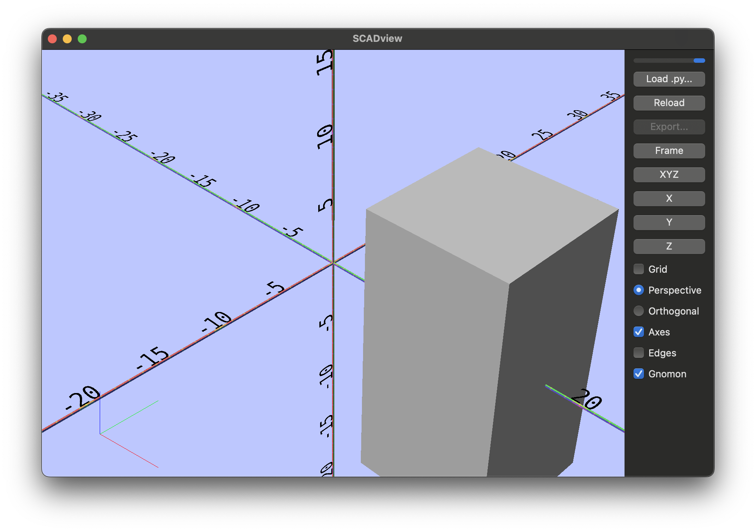Enable the Grid checkbox
Viewport: 756px width, 532px height.
(x=639, y=269)
